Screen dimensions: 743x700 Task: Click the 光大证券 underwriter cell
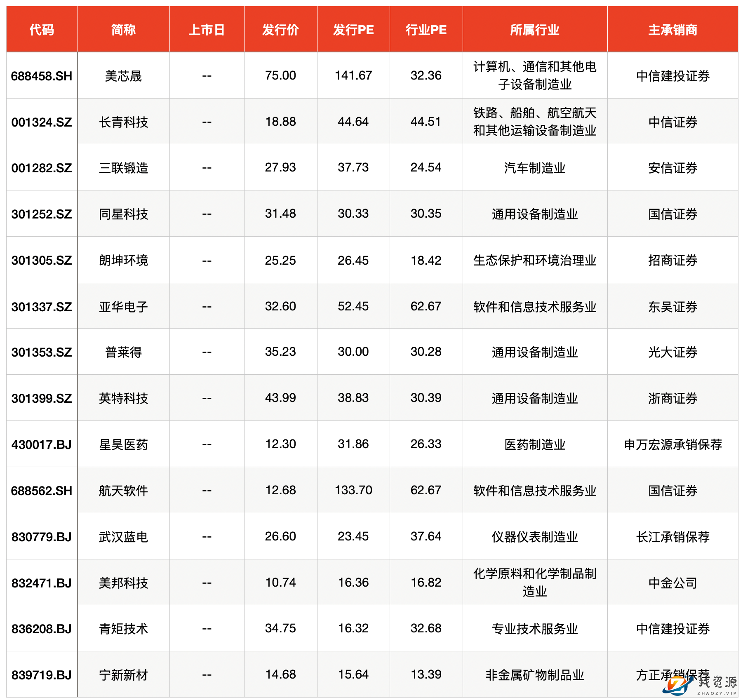point(672,352)
